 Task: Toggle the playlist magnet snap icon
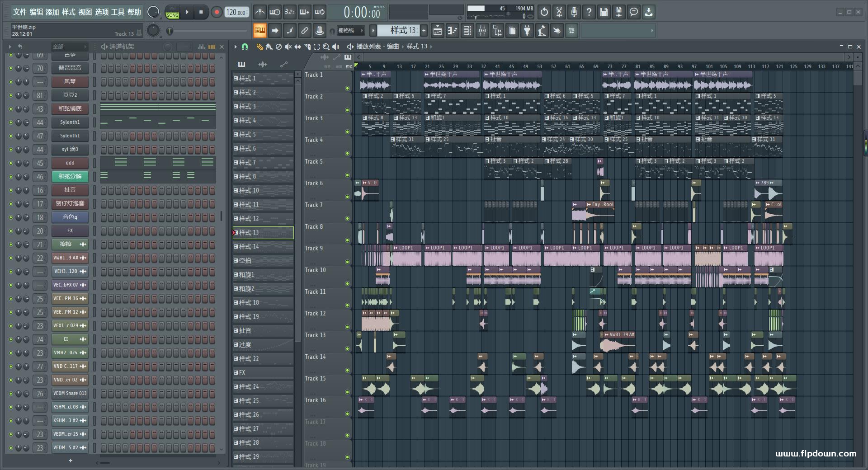[245, 47]
